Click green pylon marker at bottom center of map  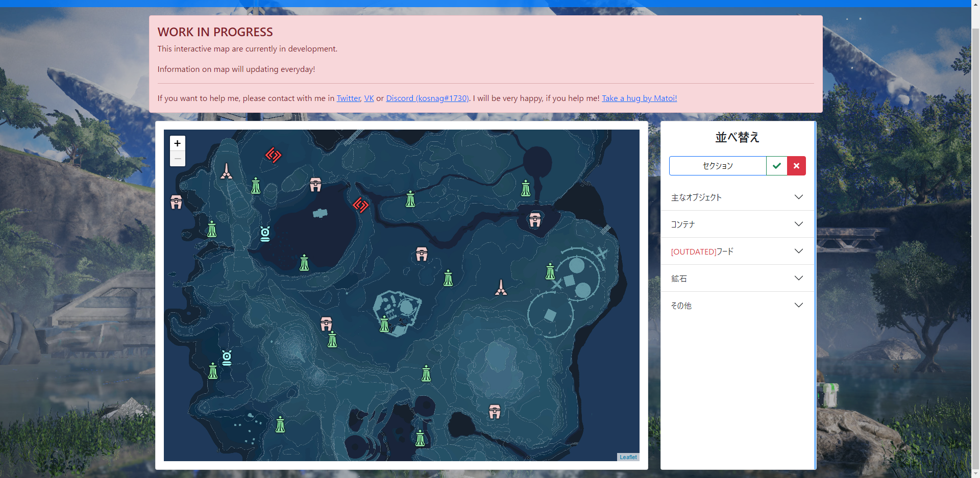click(420, 438)
